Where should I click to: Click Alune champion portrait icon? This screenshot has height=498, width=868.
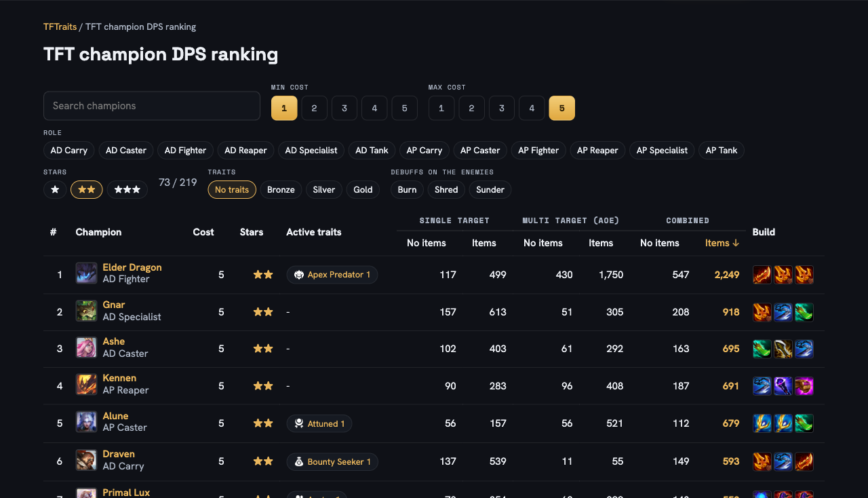86,422
